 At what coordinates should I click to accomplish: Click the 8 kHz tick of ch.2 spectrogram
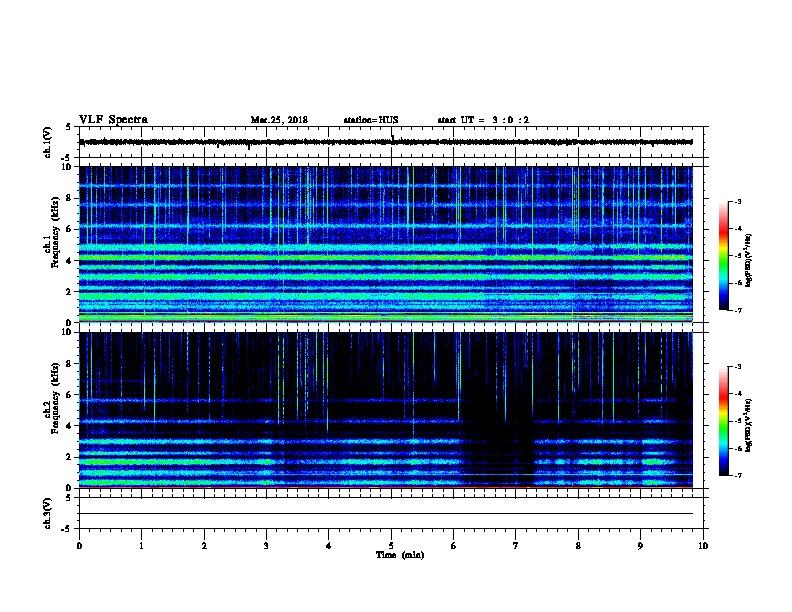69,364
